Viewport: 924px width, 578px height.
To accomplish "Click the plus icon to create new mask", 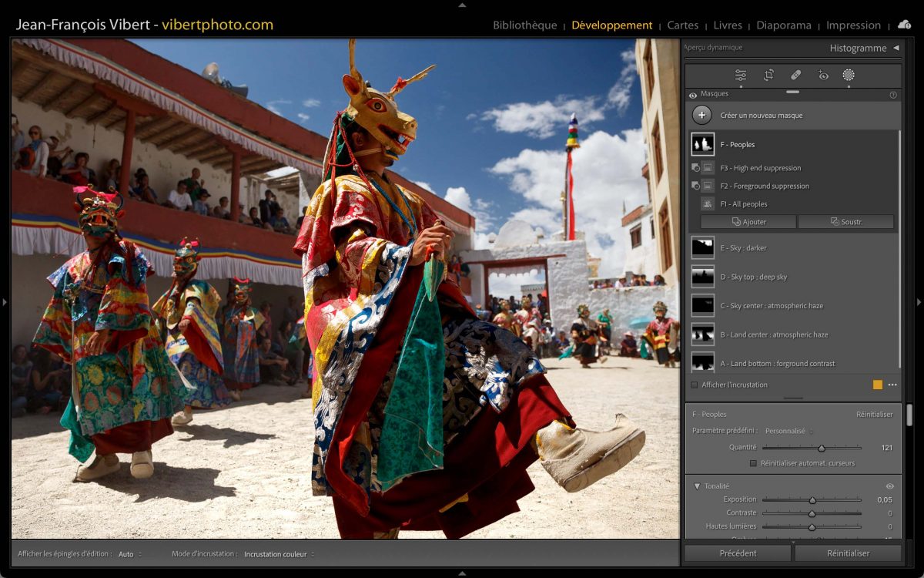I will (701, 116).
